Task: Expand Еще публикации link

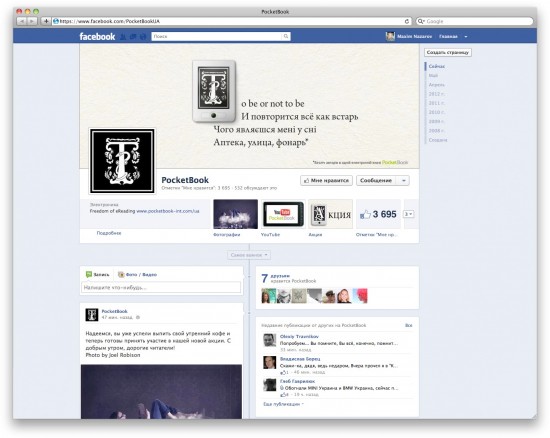Action: [x=283, y=404]
